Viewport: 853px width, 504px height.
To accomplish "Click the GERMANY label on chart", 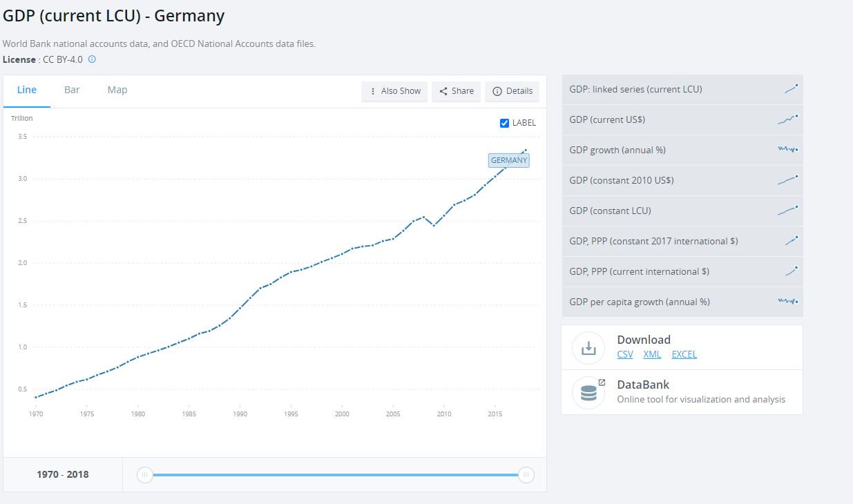I will 509,160.
